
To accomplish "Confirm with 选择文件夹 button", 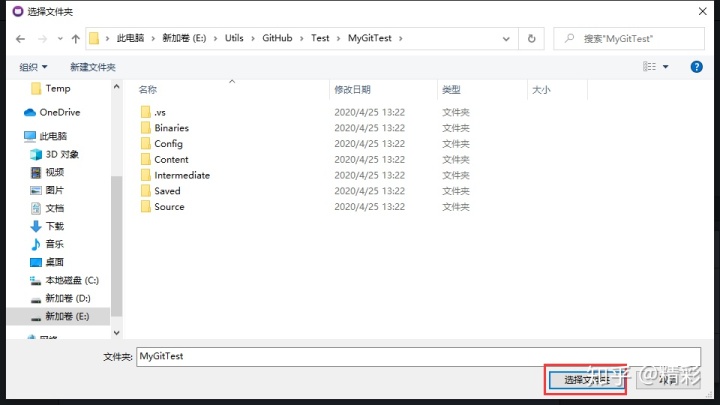I will click(x=586, y=380).
